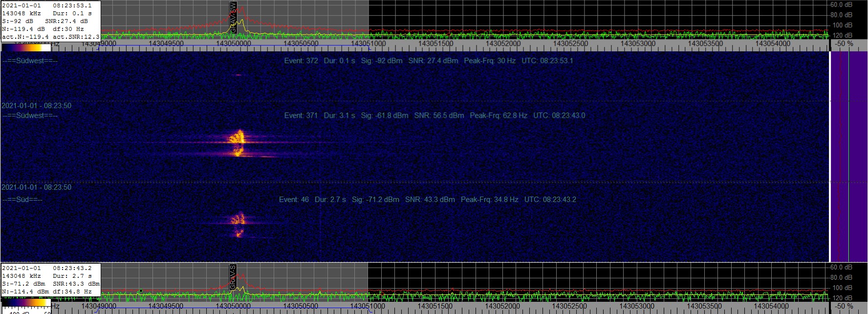
Task: Click the Dur: 0.1 s readout in top info box
Action: [72, 13]
